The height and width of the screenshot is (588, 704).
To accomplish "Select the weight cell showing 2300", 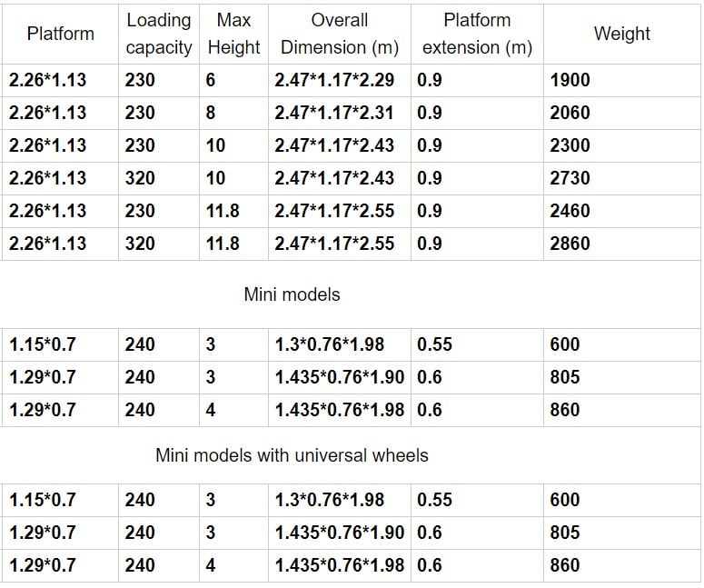I will click(622, 146).
